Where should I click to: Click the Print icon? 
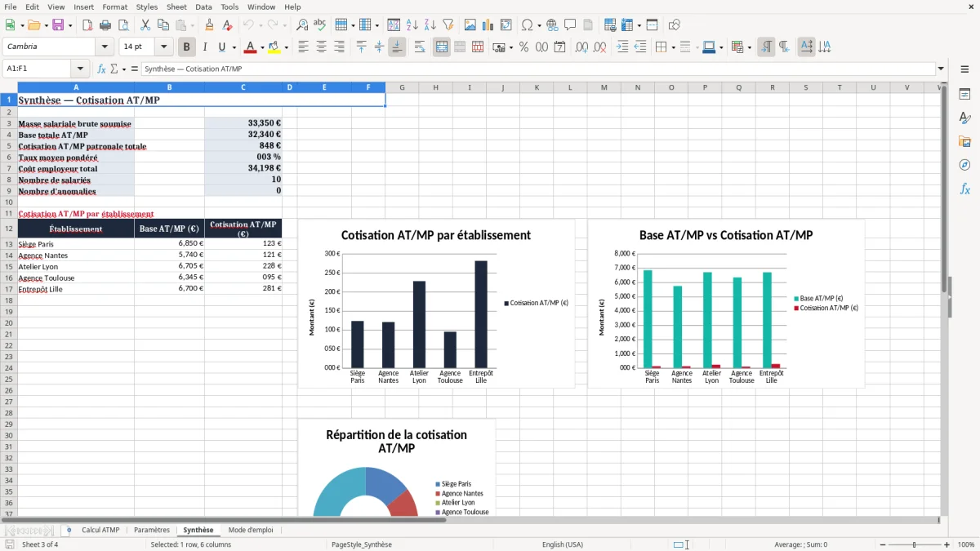(105, 25)
